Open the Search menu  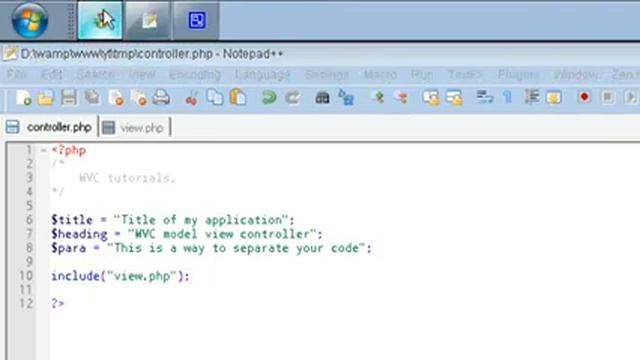96,75
